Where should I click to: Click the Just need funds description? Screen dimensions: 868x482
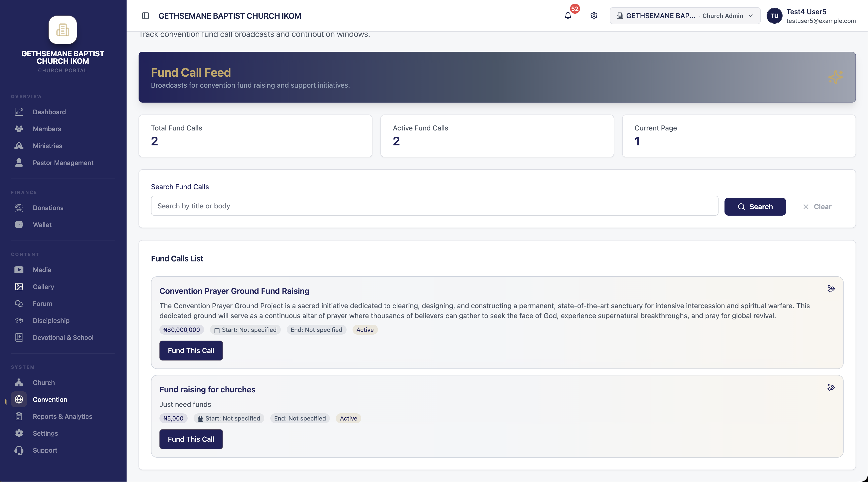[185, 405]
